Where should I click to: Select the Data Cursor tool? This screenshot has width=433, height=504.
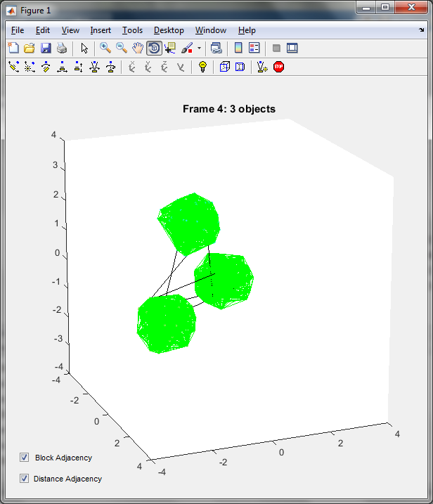(x=170, y=49)
